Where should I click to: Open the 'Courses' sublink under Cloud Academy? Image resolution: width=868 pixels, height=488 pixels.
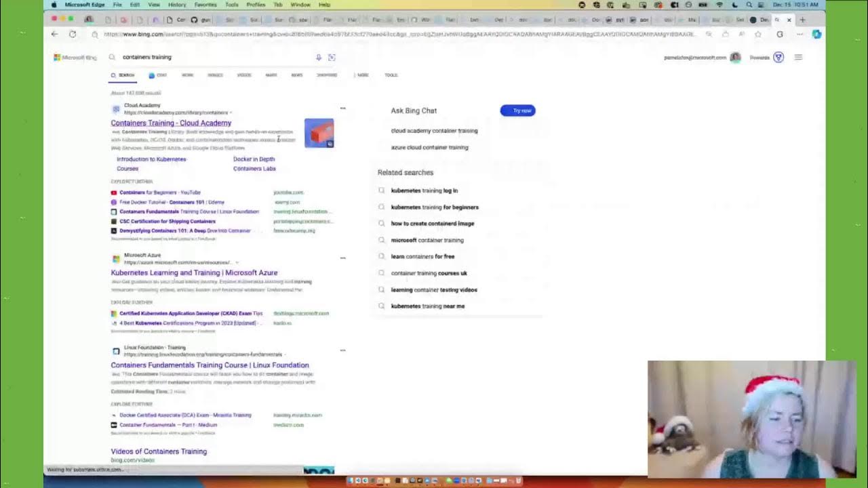(x=127, y=169)
